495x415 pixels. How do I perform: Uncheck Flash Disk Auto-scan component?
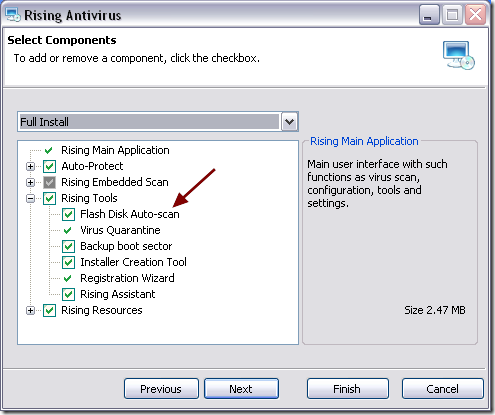tap(68, 214)
